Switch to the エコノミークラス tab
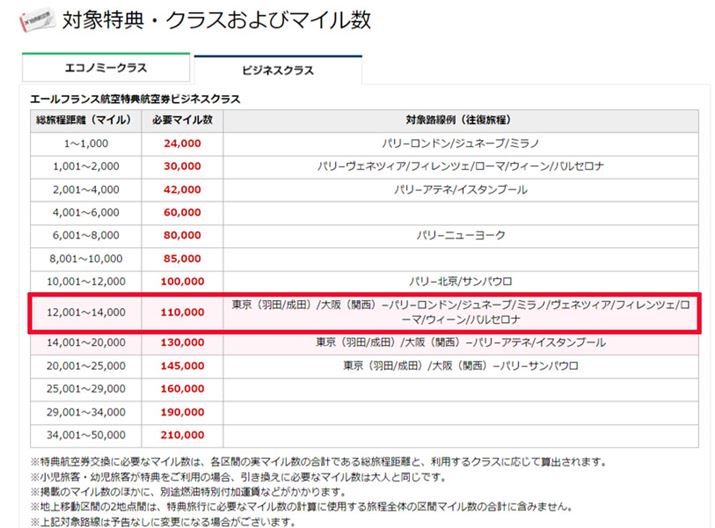 106,68
